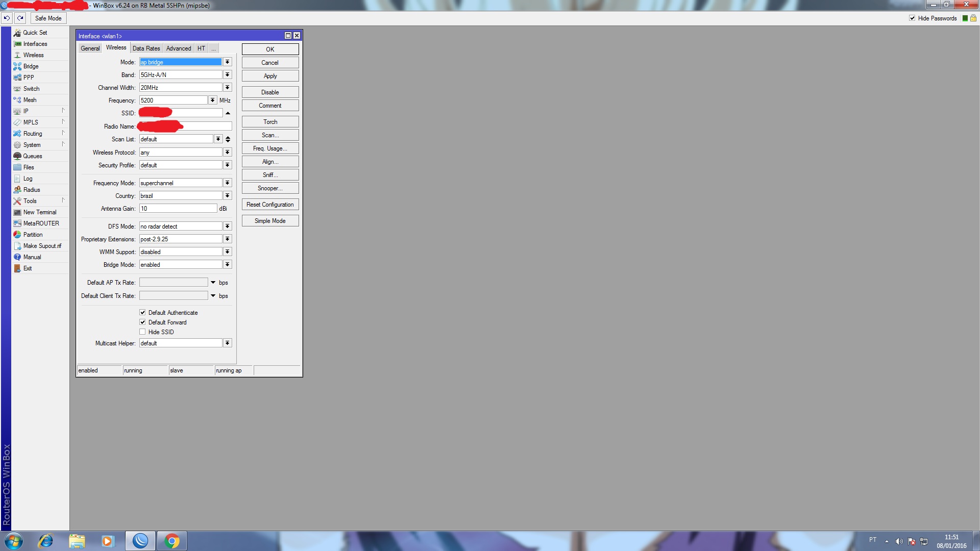Click the Antenna Gain input field
The width and height of the screenshot is (980, 551).
pyautogui.click(x=178, y=209)
